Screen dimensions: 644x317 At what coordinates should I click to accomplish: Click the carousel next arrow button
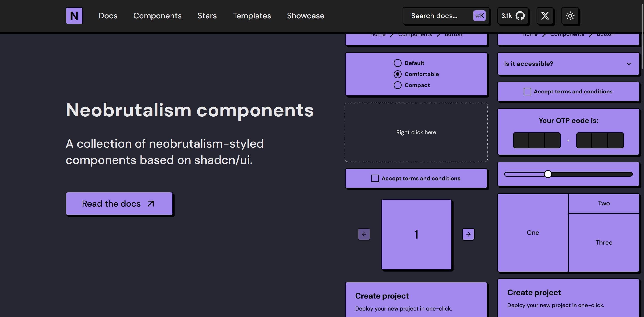coord(468,234)
